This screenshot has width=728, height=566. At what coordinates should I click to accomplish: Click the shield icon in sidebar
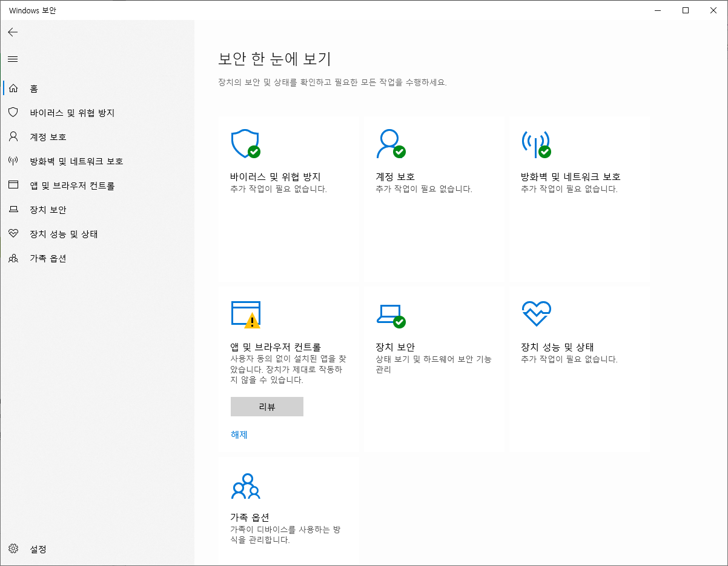coord(13,113)
